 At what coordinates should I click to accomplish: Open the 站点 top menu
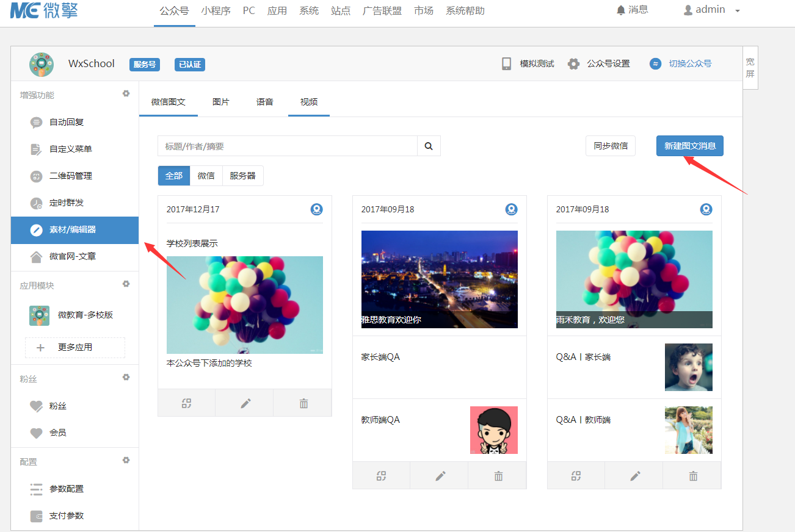[x=341, y=10]
